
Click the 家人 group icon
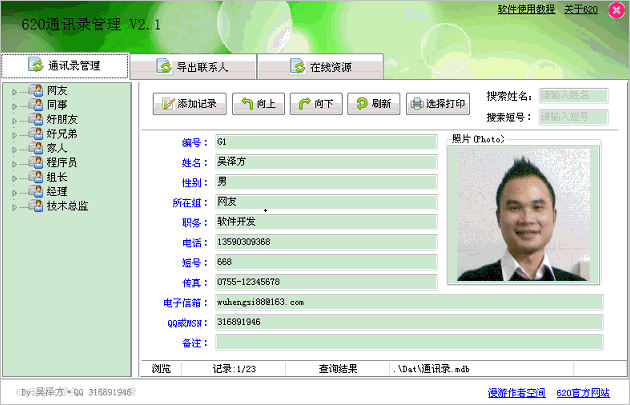(x=35, y=149)
